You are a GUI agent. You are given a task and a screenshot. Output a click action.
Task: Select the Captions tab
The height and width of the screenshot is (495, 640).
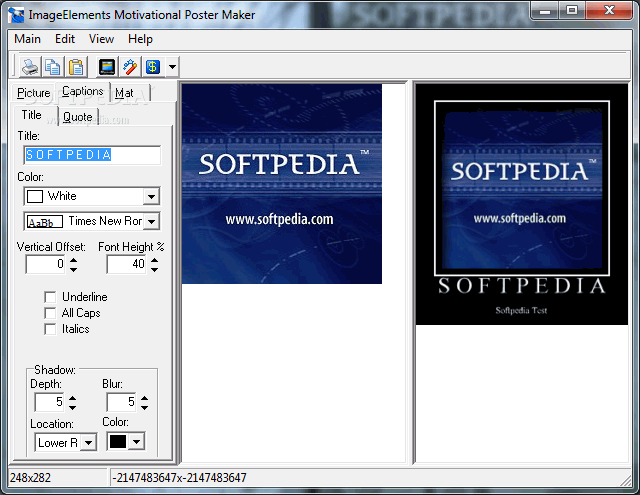[83, 91]
